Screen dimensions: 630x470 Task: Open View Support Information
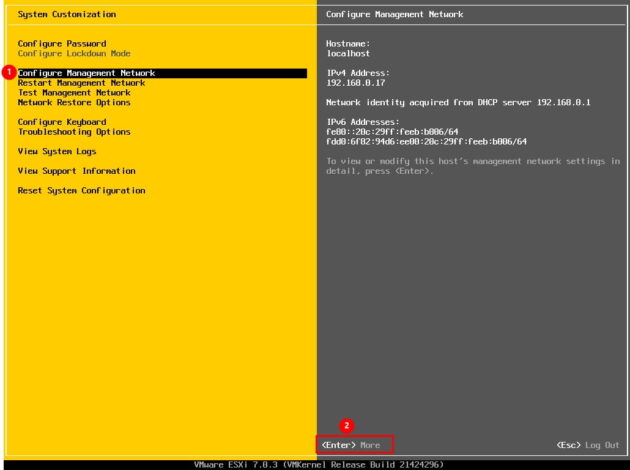(77, 171)
